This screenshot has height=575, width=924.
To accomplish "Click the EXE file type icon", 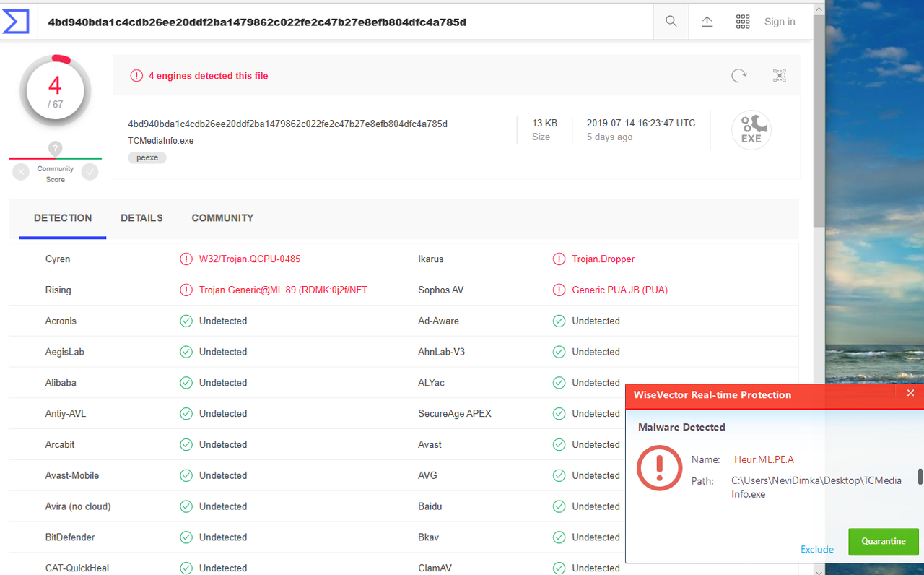I will [751, 131].
